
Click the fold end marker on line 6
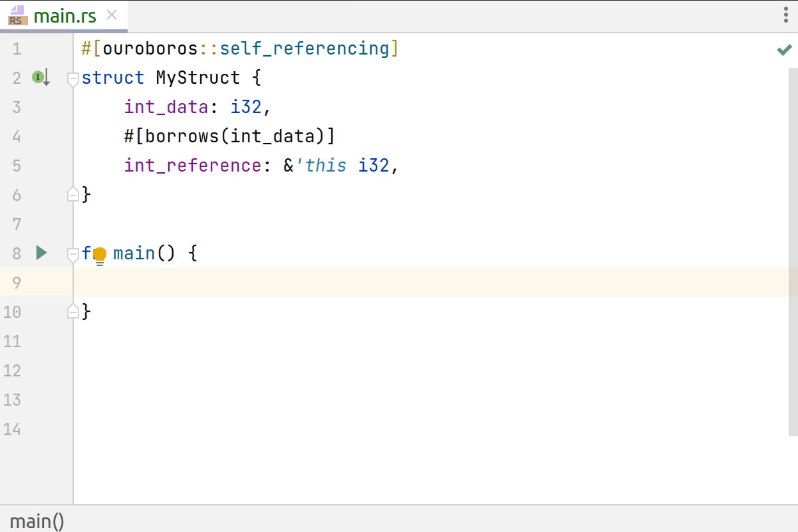tap(73, 194)
